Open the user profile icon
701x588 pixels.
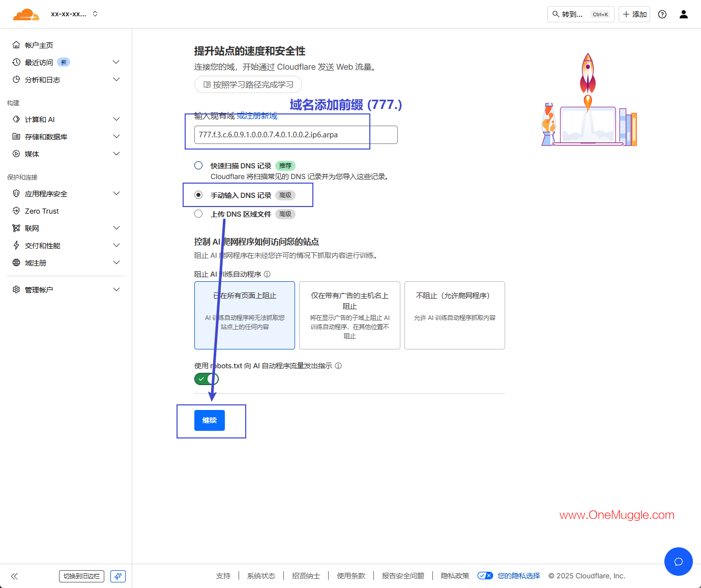coord(684,14)
